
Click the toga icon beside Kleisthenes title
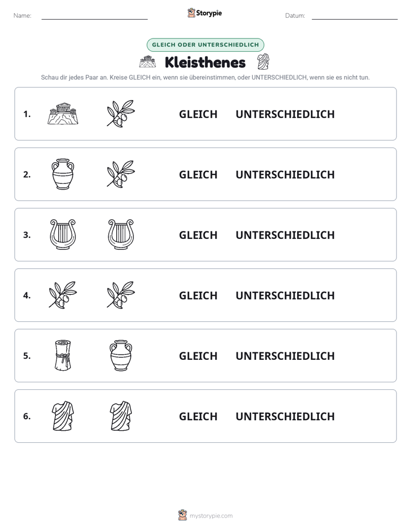263,62
